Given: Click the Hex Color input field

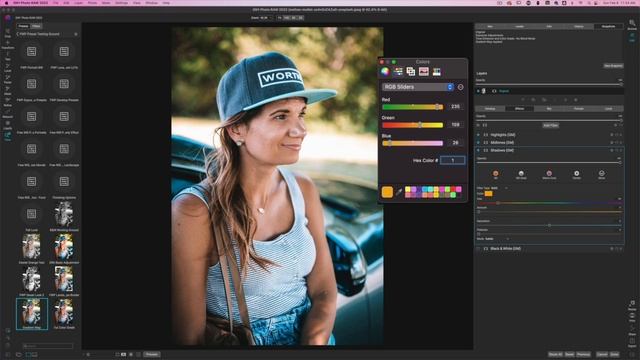Looking at the screenshot, I should tap(452, 160).
